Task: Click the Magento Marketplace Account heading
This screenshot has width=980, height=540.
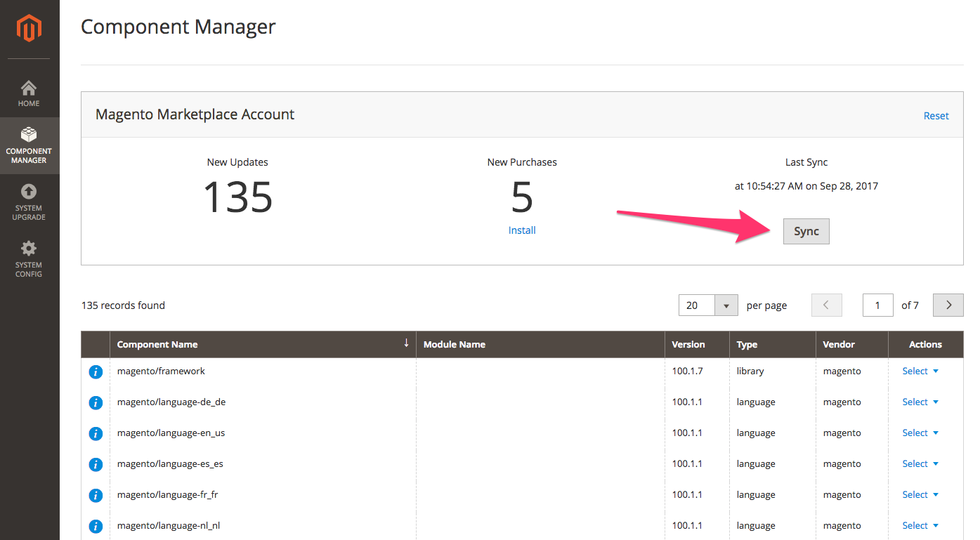Action: tap(195, 114)
